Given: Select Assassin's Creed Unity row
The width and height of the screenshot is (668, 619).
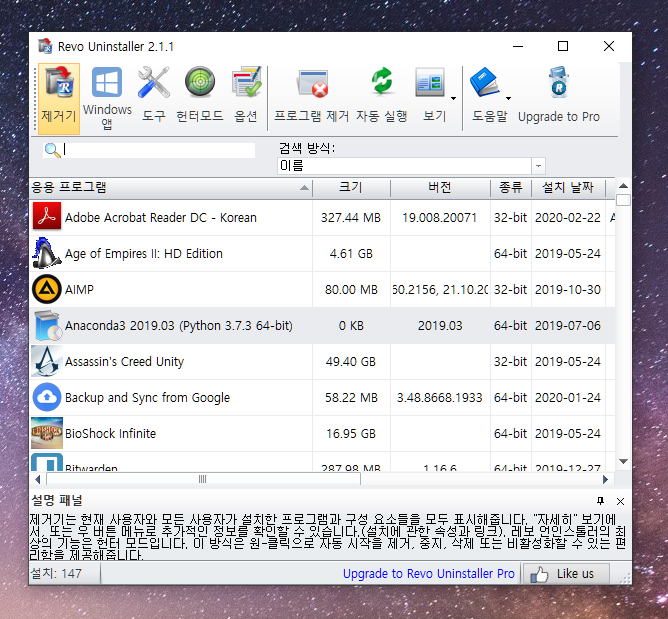Looking at the screenshot, I should (x=322, y=362).
